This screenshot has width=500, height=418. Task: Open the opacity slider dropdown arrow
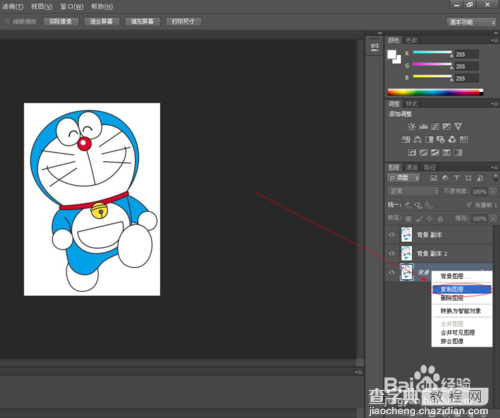pyautogui.click(x=493, y=191)
